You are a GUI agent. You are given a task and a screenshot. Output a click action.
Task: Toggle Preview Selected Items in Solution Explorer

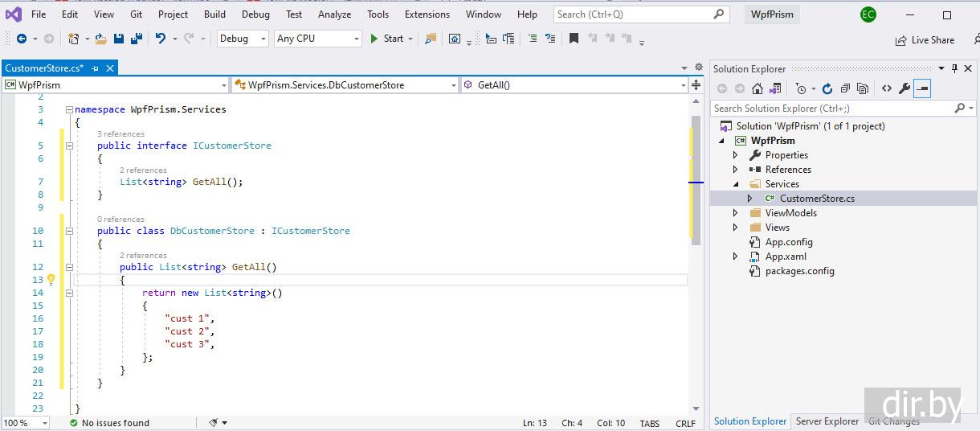tap(922, 88)
